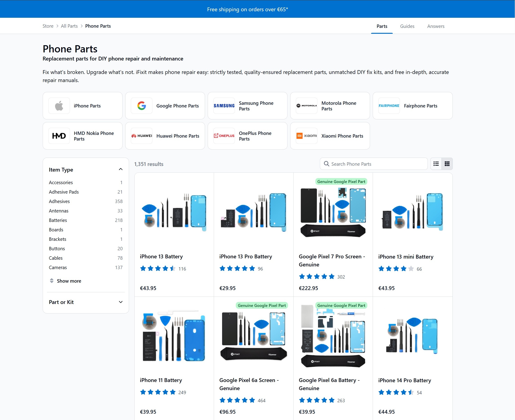Collapse the Item Type filter section

click(x=120, y=169)
